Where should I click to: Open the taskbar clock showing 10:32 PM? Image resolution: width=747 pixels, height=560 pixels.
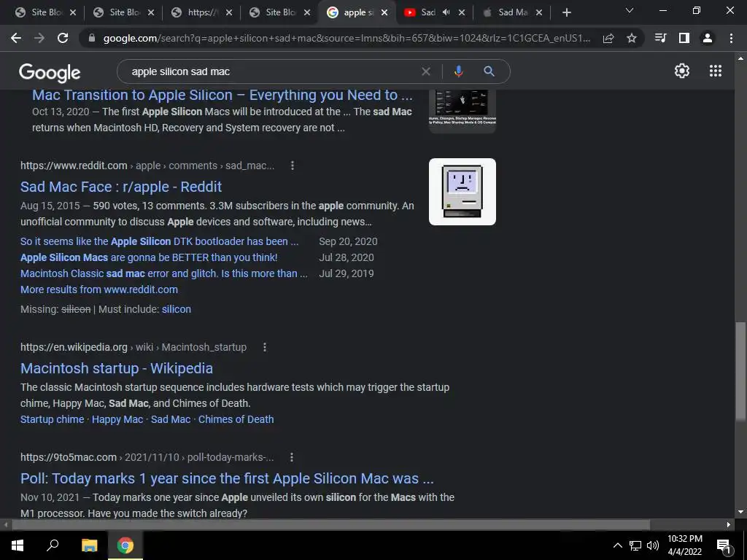(684, 545)
